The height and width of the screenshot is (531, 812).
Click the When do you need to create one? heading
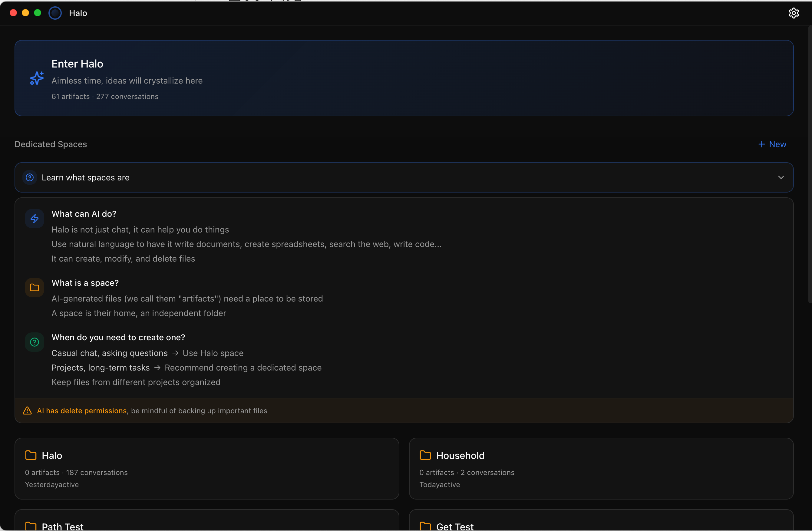point(118,338)
